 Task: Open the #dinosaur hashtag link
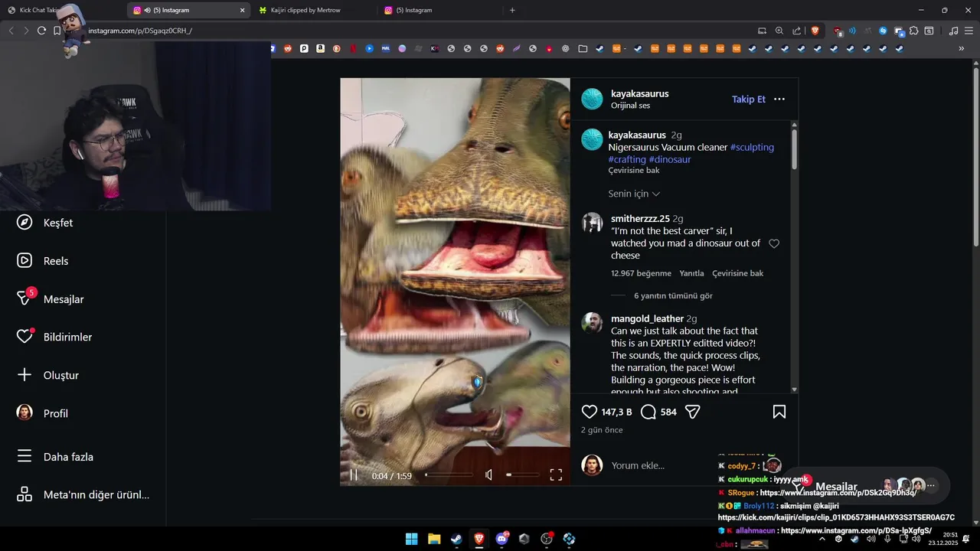(x=670, y=159)
